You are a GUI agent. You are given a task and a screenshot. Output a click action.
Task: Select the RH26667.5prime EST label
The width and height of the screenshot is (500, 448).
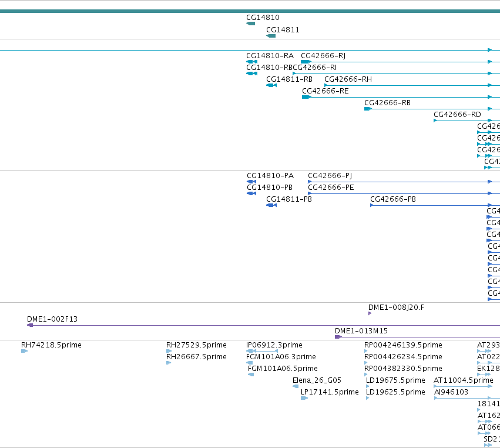[x=196, y=357]
